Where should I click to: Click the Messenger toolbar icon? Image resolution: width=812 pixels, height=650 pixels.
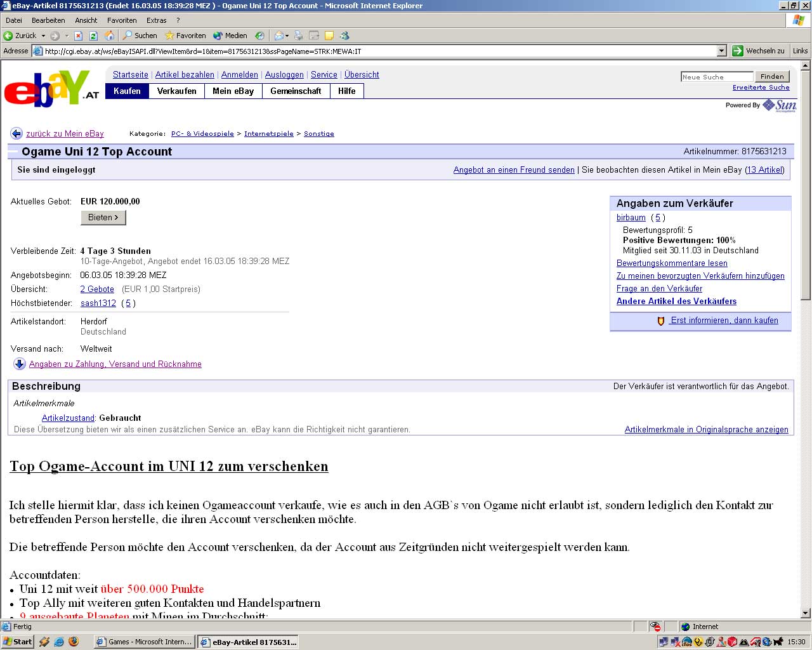344,36
